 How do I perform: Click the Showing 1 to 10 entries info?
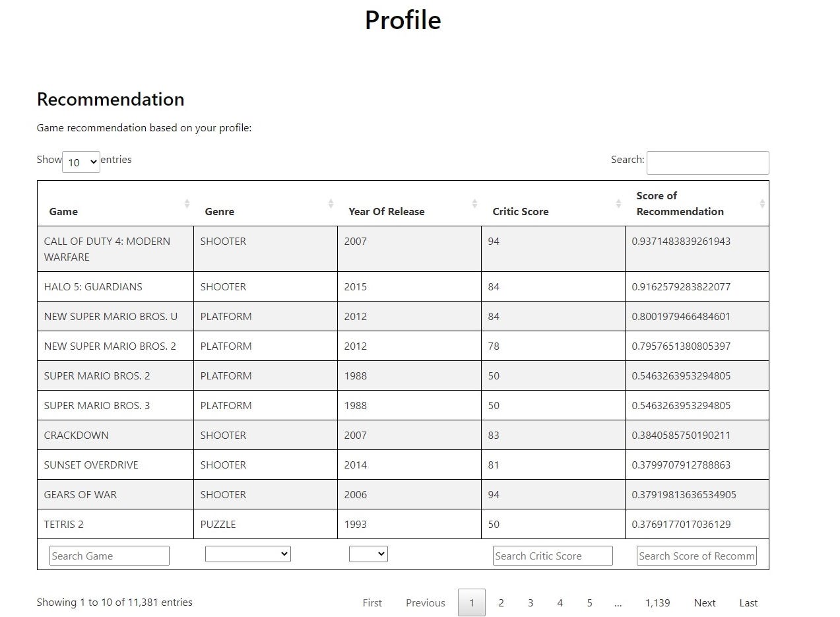(x=115, y=602)
